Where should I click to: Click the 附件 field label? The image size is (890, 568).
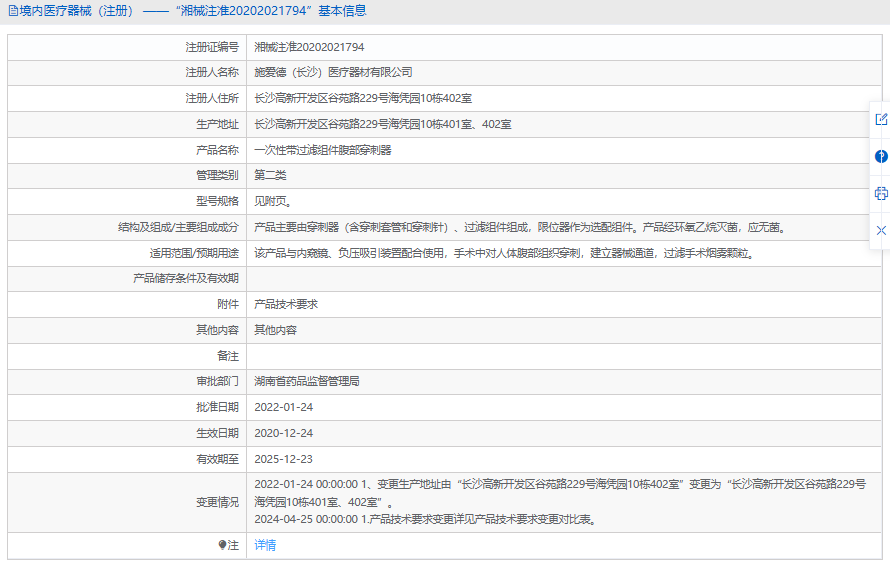click(228, 304)
